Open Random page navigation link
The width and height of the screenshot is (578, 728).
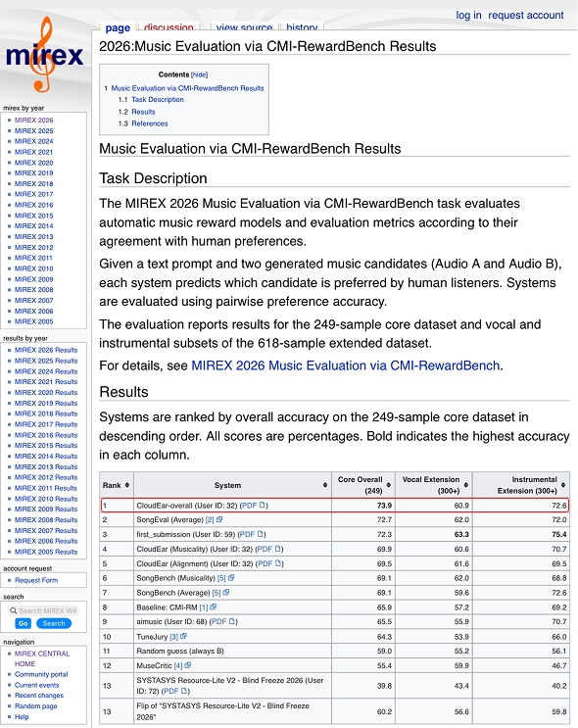35,706
